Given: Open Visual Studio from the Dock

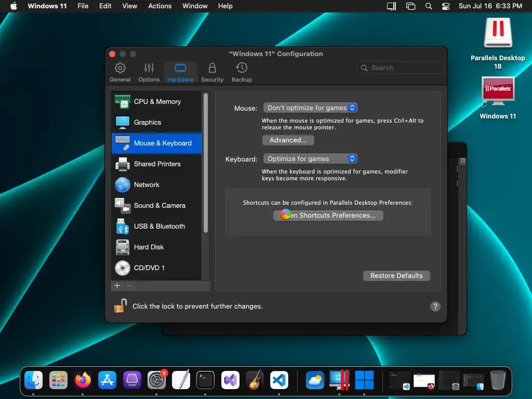Looking at the screenshot, I should click(x=230, y=380).
